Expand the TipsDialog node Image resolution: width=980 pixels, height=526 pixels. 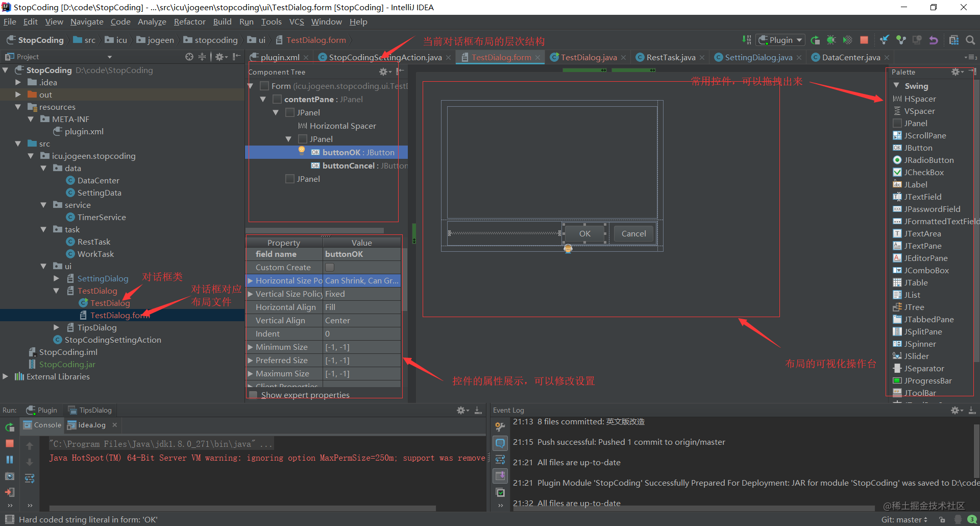click(x=56, y=327)
